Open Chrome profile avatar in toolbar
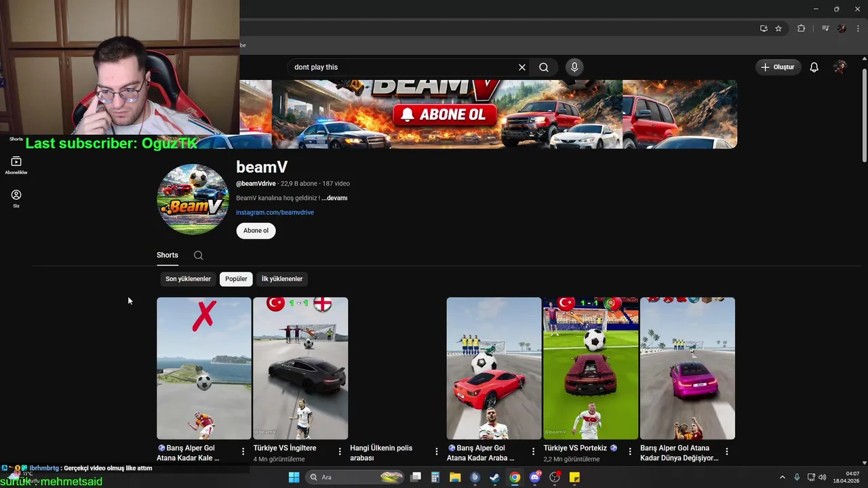 (x=842, y=28)
